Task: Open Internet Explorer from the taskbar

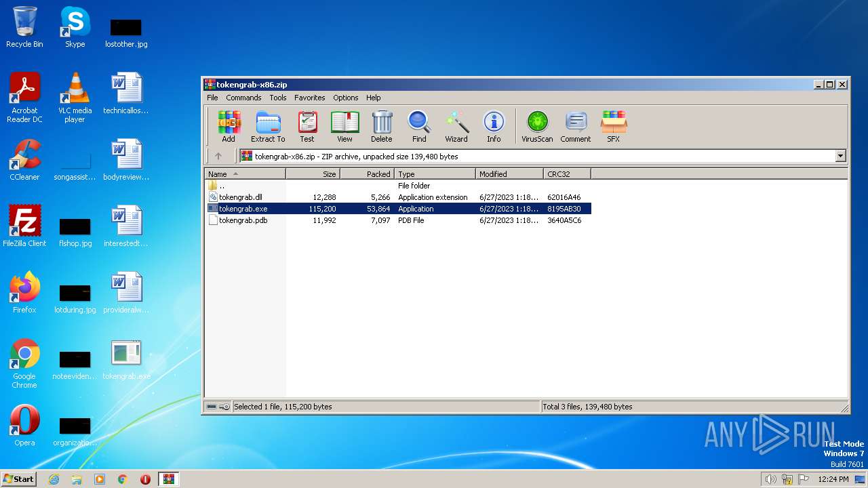Action: coord(54,479)
